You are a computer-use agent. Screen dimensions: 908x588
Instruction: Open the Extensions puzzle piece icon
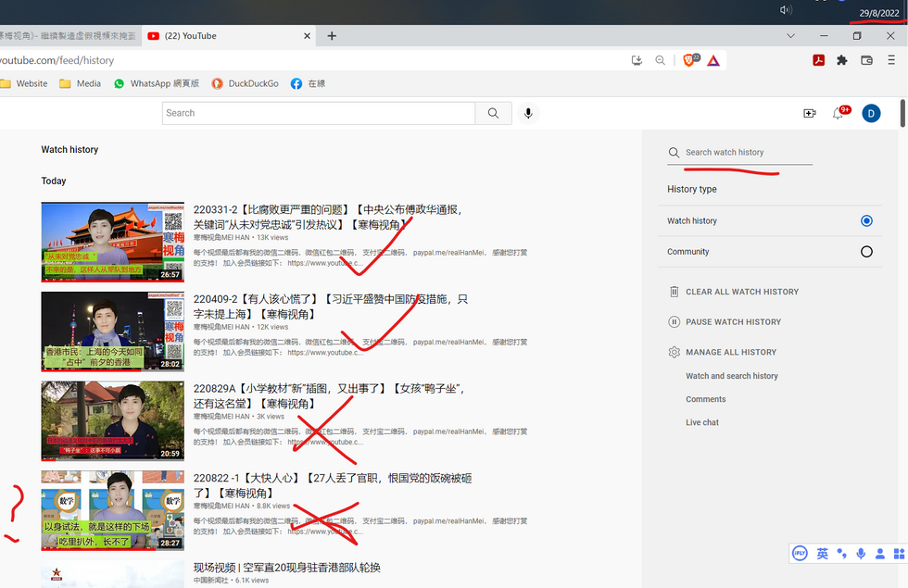click(x=842, y=60)
